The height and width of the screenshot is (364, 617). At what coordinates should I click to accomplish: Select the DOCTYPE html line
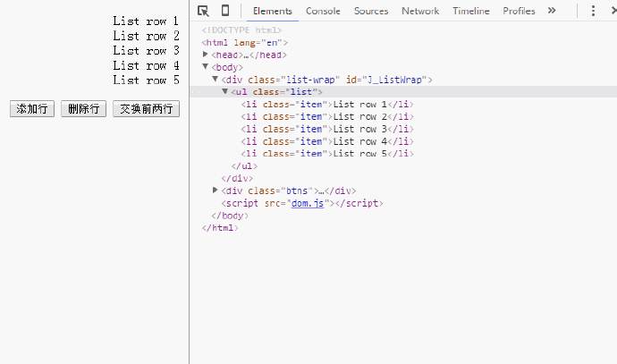[241, 30]
